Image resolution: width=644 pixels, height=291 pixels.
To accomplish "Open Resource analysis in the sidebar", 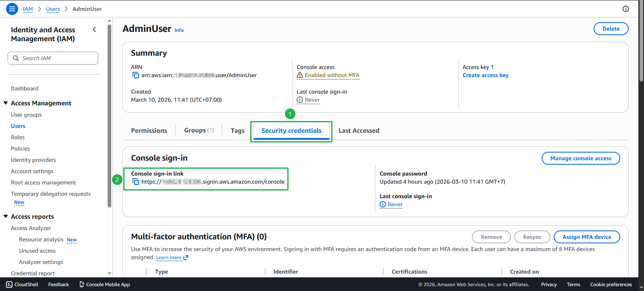I will pyautogui.click(x=41, y=239).
